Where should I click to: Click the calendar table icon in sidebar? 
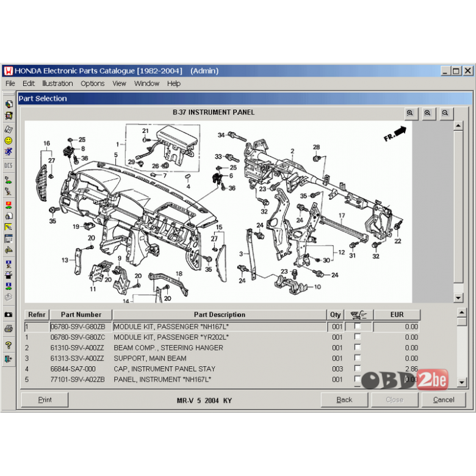pos(9,239)
